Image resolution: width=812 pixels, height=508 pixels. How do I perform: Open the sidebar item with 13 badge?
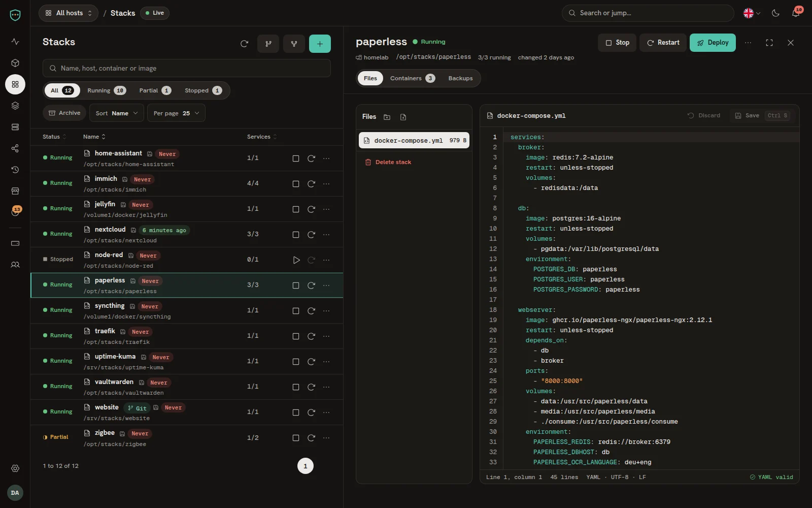click(15, 211)
